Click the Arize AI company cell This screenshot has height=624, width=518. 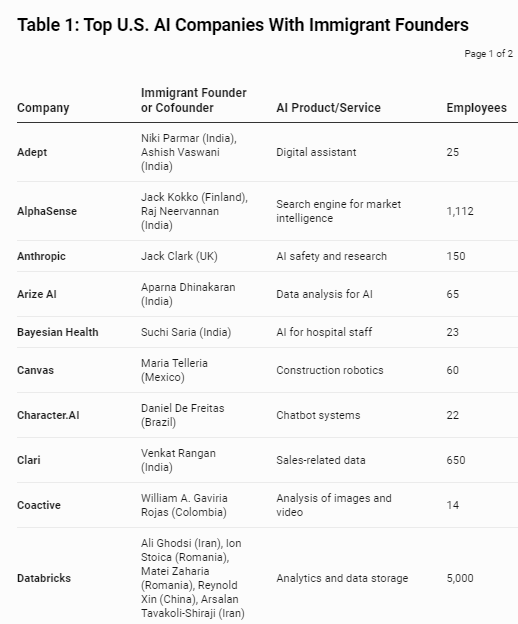pos(37,294)
